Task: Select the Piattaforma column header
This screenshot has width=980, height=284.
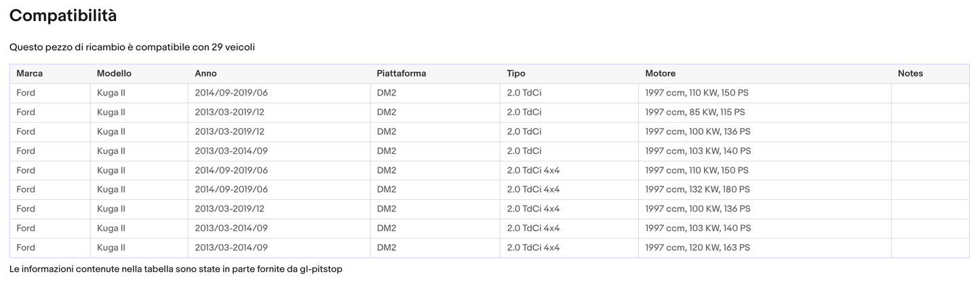Action: click(401, 73)
